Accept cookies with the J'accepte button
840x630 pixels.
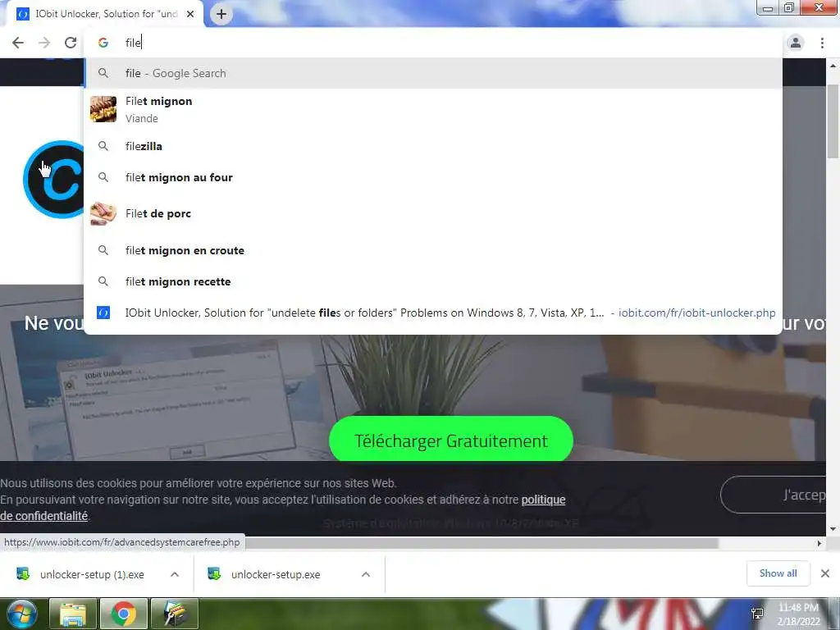coord(773,495)
